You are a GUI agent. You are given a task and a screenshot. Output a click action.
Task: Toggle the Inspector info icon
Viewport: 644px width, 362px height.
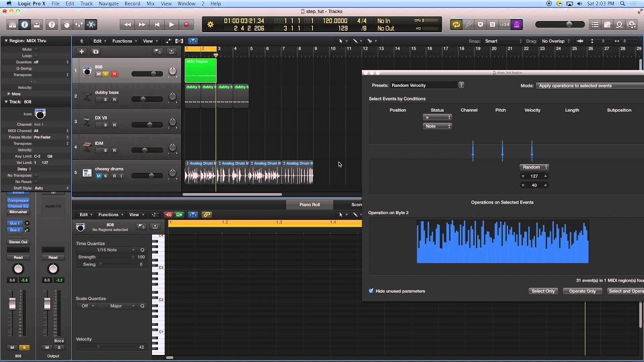tap(24, 25)
